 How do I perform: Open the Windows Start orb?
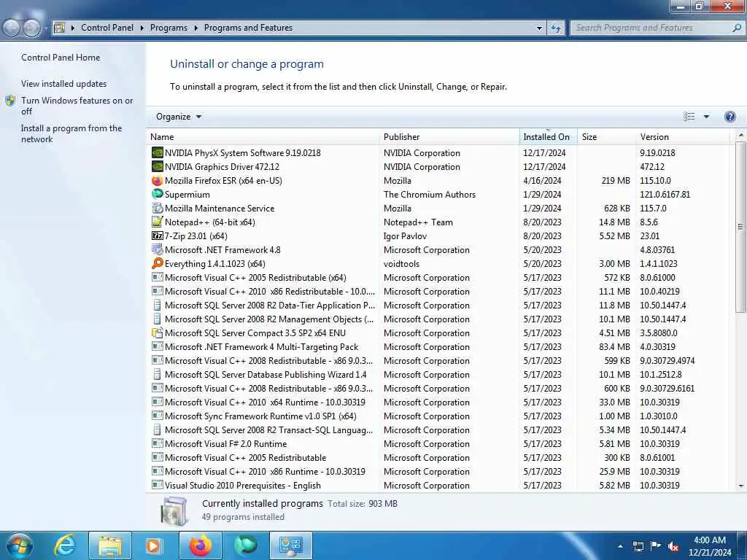point(19,545)
